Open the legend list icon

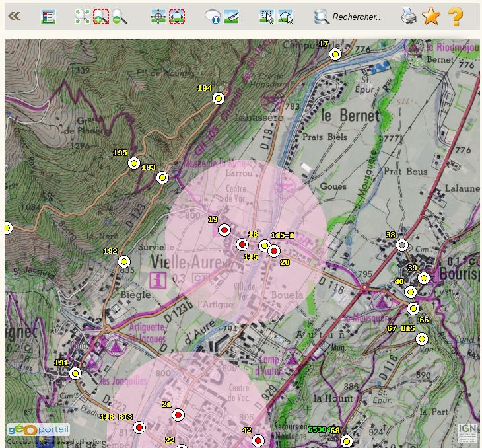pyautogui.click(x=48, y=17)
